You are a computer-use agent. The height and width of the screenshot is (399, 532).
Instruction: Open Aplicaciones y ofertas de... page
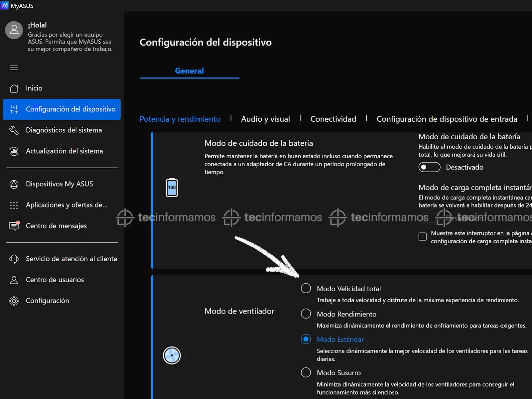[x=62, y=205]
